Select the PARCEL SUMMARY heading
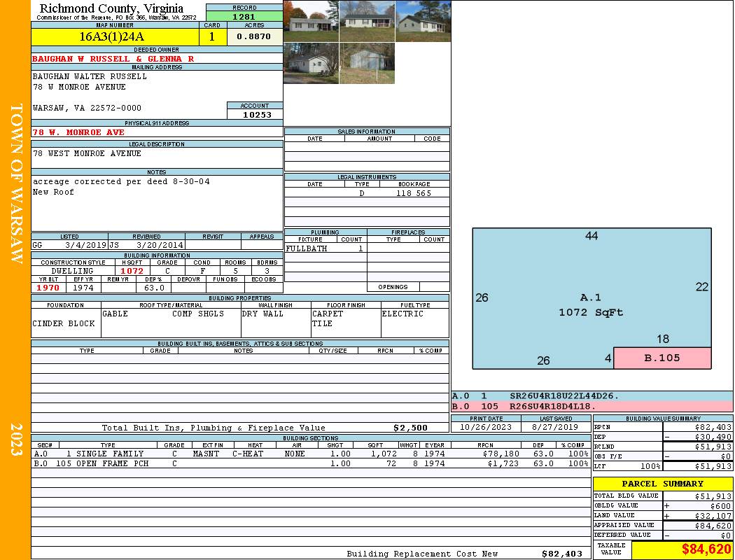Image resolution: width=735 pixels, height=560 pixels. (662, 484)
